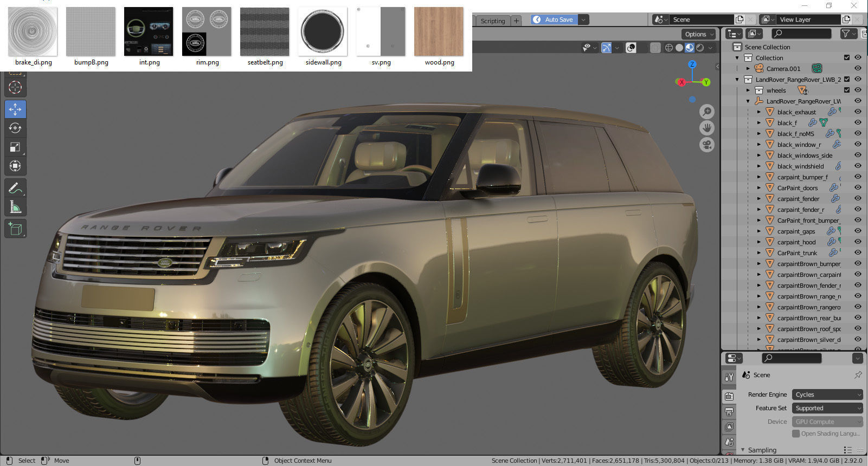868x466 pixels.
Task: Open the Options dropdown in viewport header
Action: pyautogui.click(x=699, y=34)
